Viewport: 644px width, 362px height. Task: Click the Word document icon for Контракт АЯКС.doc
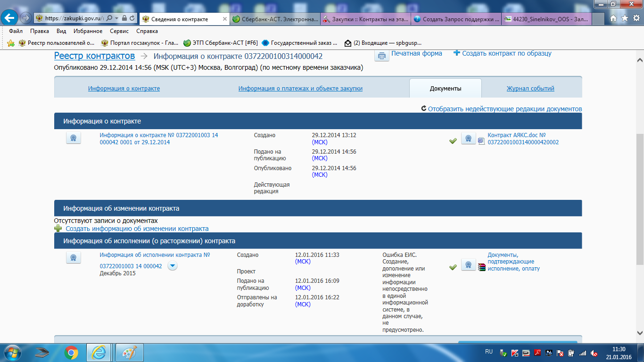tap(481, 140)
